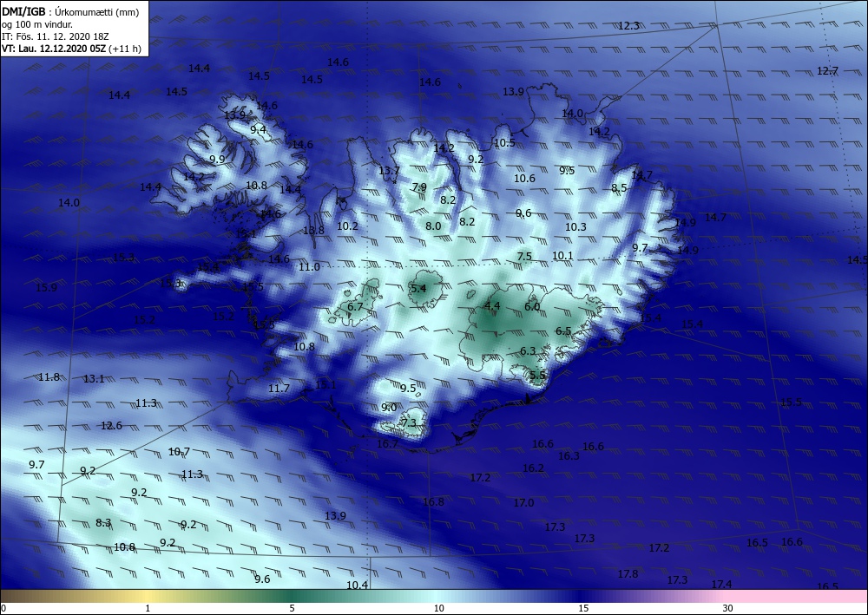The width and height of the screenshot is (868, 615).
Task: Click the legend tick label '15'
Action: (x=583, y=608)
